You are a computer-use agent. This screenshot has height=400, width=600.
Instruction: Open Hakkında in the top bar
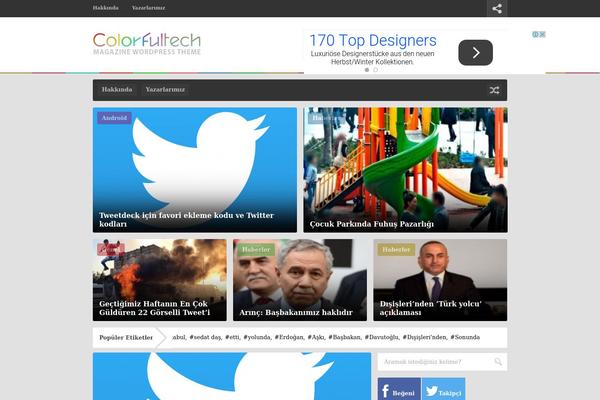[105, 8]
